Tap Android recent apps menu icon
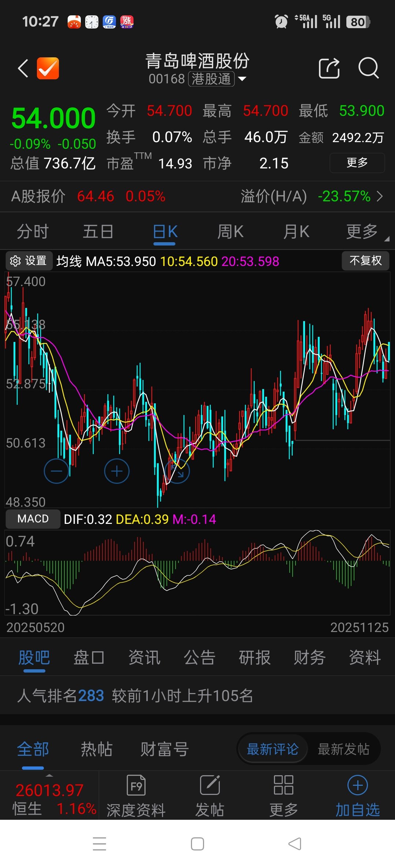 click(x=99, y=844)
